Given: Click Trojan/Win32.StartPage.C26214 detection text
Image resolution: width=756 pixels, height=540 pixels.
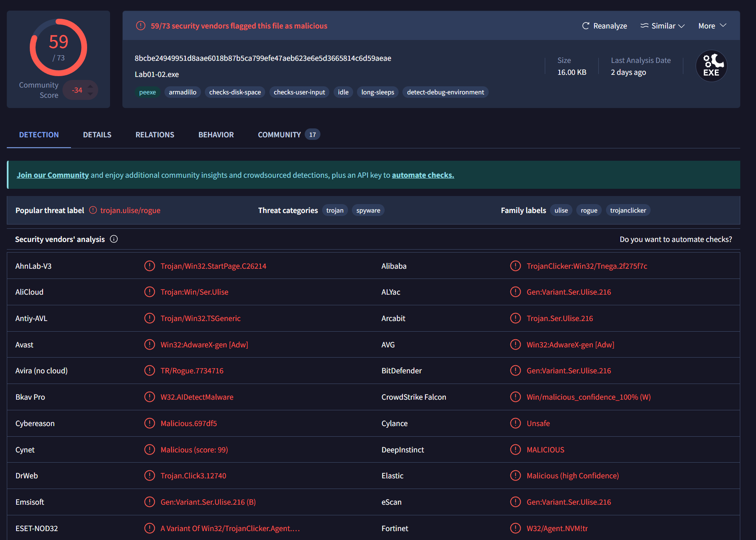Looking at the screenshot, I should tap(213, 266).
